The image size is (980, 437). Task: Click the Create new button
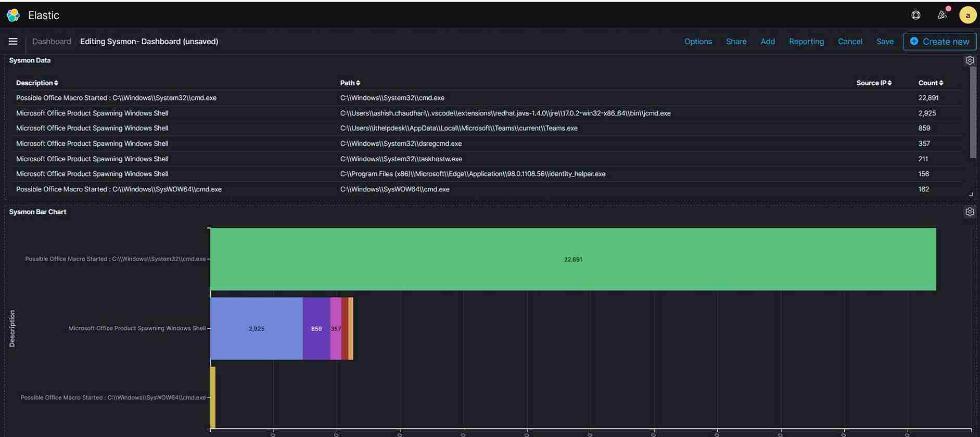coord(939,41)
